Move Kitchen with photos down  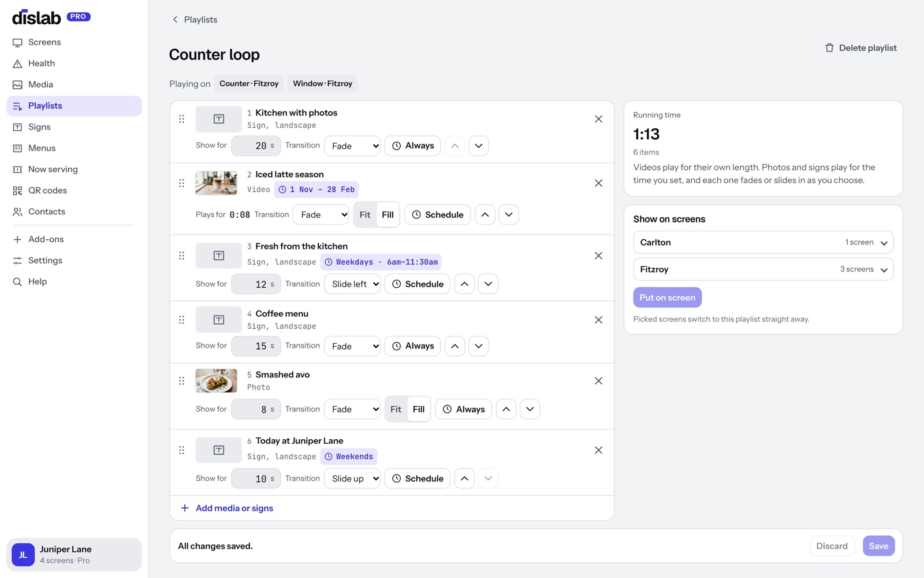click(x=479, y=146)
